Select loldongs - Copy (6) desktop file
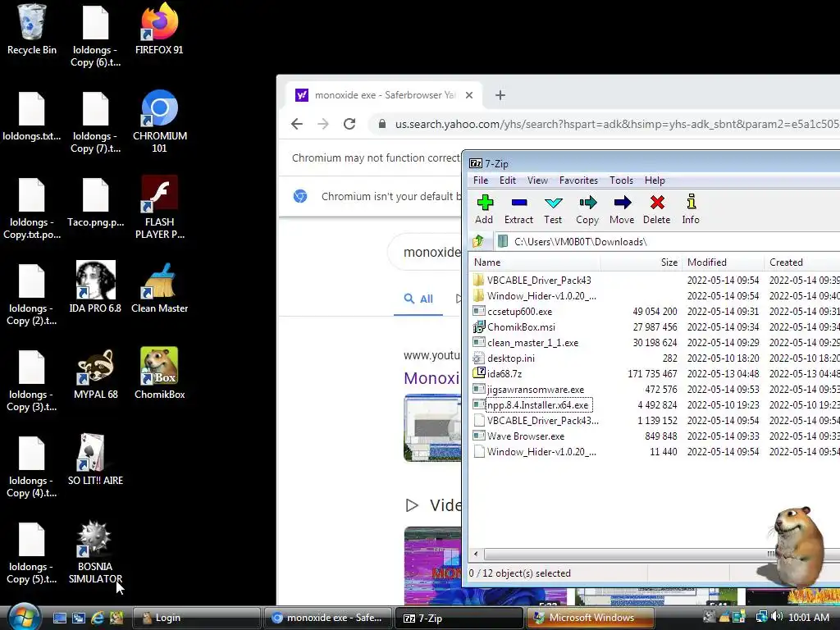Image resolution: width=840 pixels, height=630 pixels. coord(95,36)
